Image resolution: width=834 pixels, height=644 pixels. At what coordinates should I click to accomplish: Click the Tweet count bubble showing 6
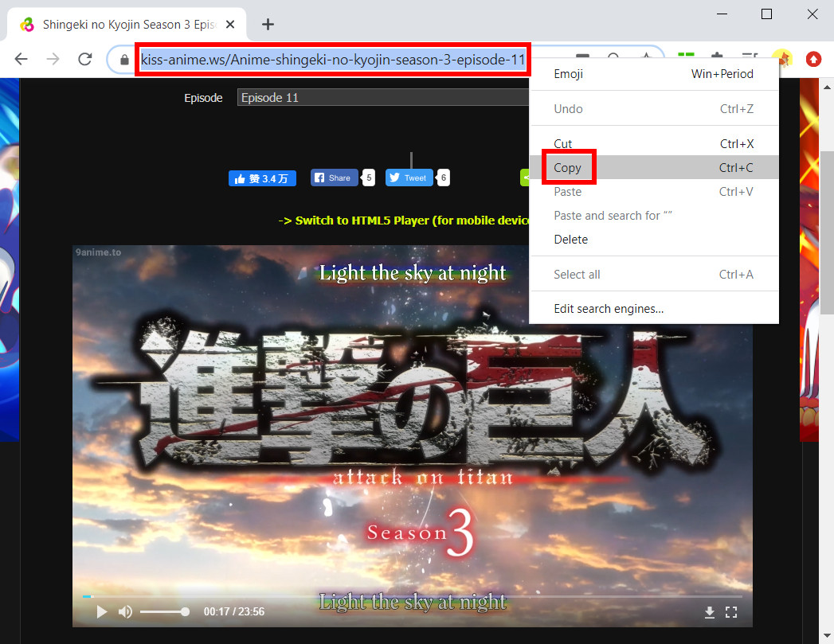pyautogui.click(x=444, y=178)
